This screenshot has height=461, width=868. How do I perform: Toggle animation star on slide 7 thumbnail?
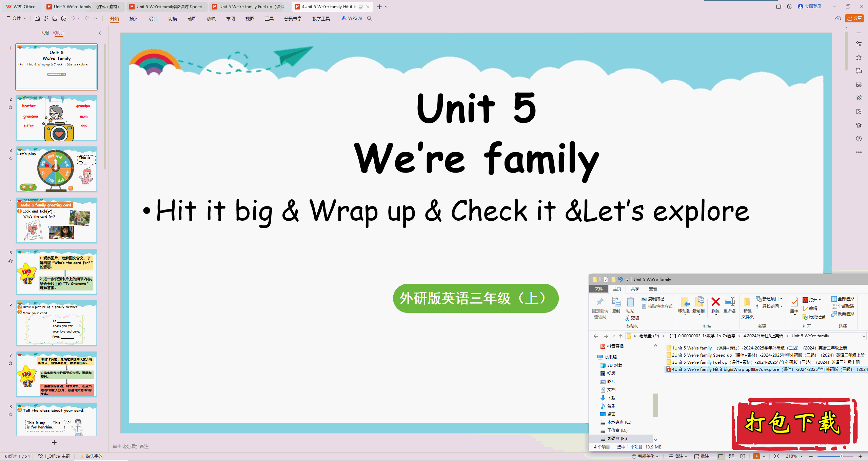click(x=11, y=363)
